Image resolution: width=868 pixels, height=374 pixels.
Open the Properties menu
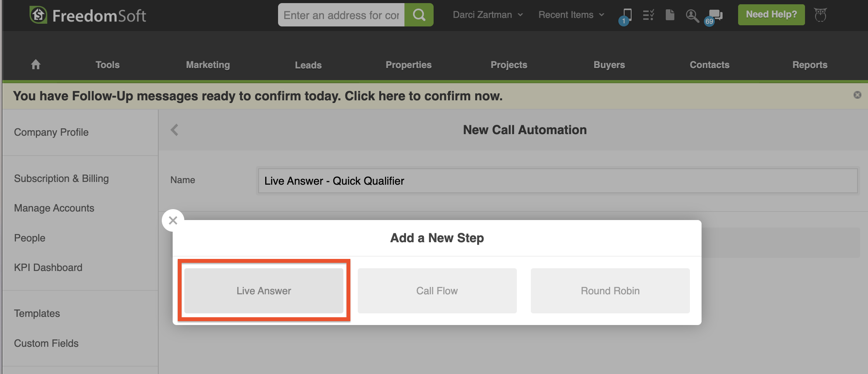408,65
